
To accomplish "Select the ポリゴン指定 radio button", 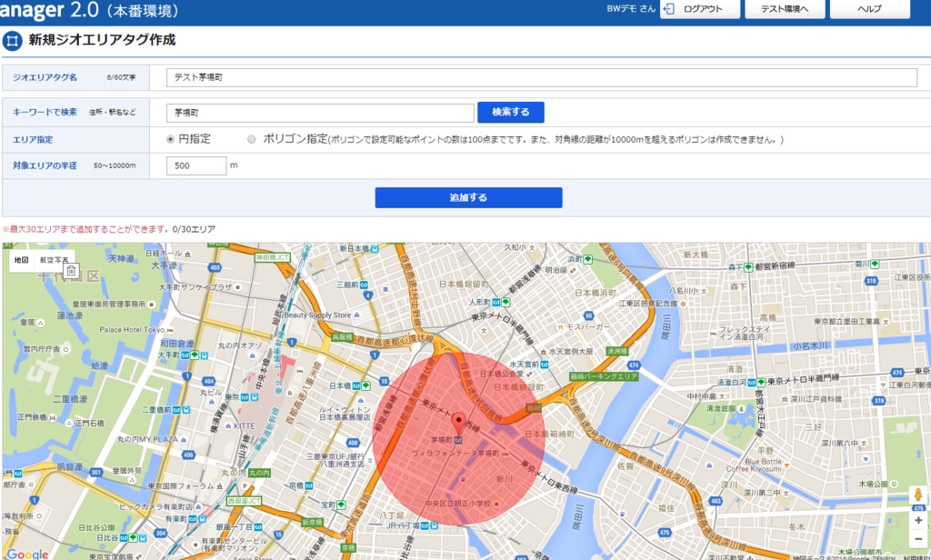I will (251, 140).
